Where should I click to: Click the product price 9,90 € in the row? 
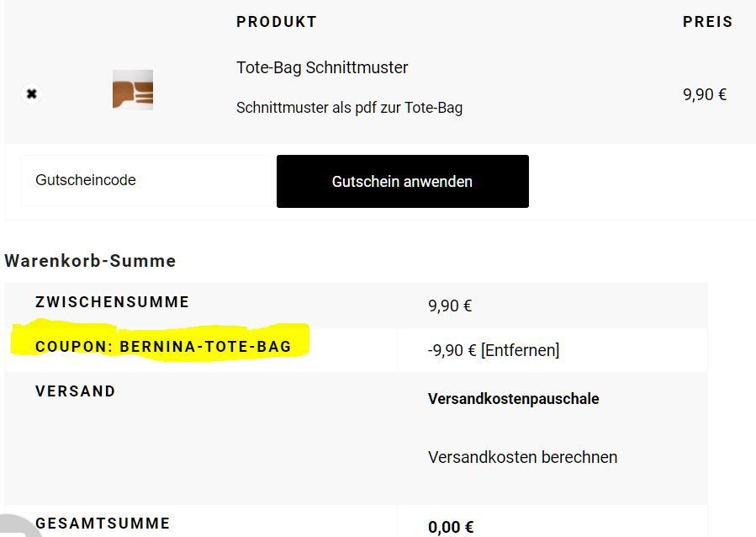pyautogui.click(x=704, y=94)
